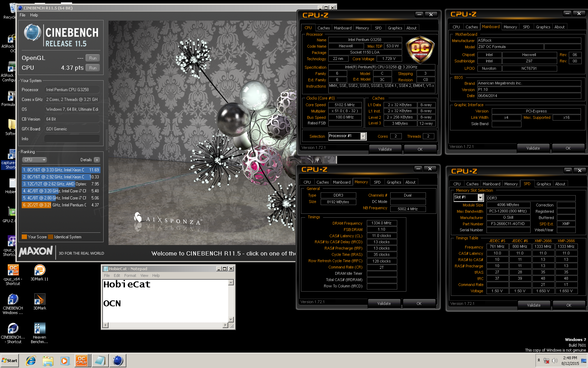Image resolution: width=588 pixels, height=368 pixels.
Task: Click OK in Mainboard CPU-Z window
Action: (568, 148)
